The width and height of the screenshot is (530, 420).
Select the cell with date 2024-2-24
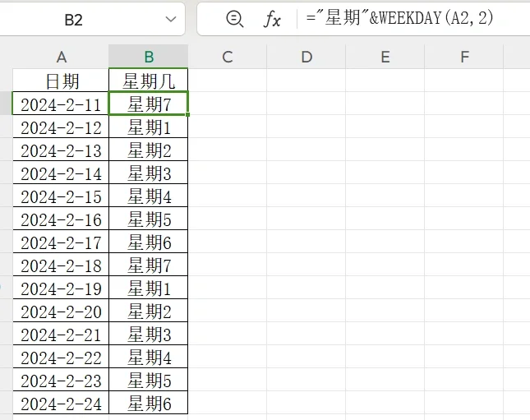61,403
